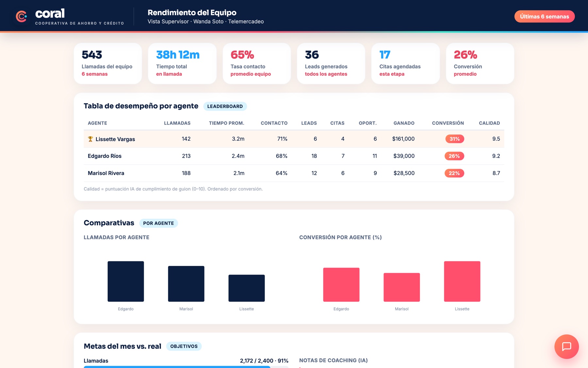The width and height of the screenshot is (588, 368).
Task: Open the chat bubble floating button
Action: [566, 346]
